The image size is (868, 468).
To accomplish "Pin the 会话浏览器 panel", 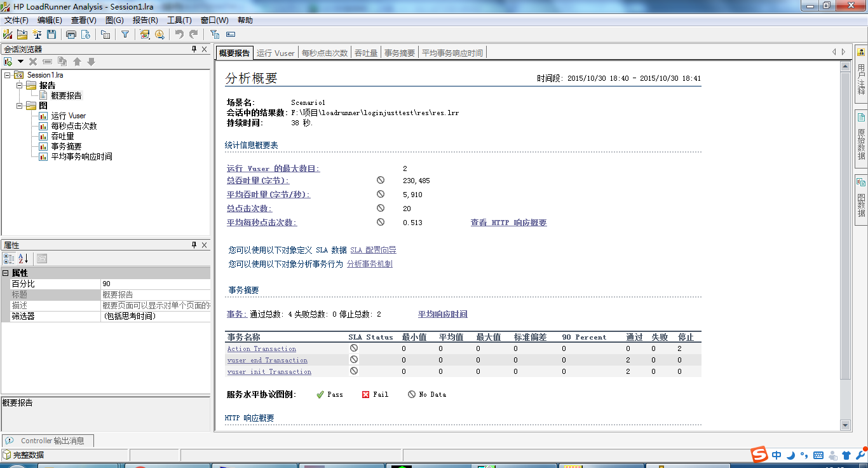I will click(x=194, y=49).
